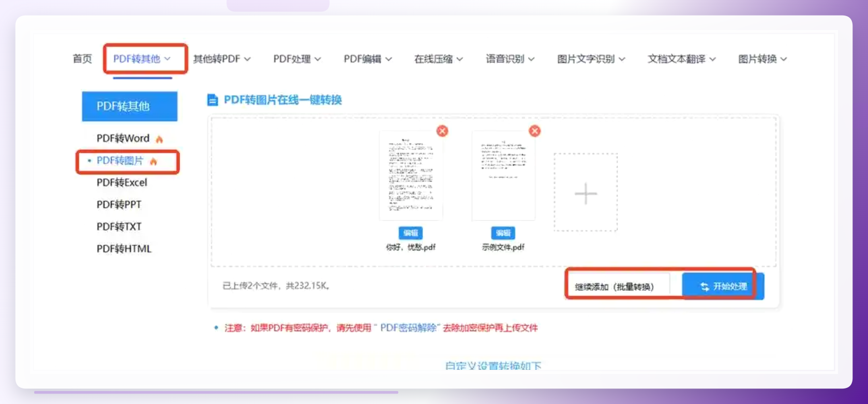Expand the 其他转PDF menu
The width and height of the screenshot is (868, 404).
[x=222, y=59]
